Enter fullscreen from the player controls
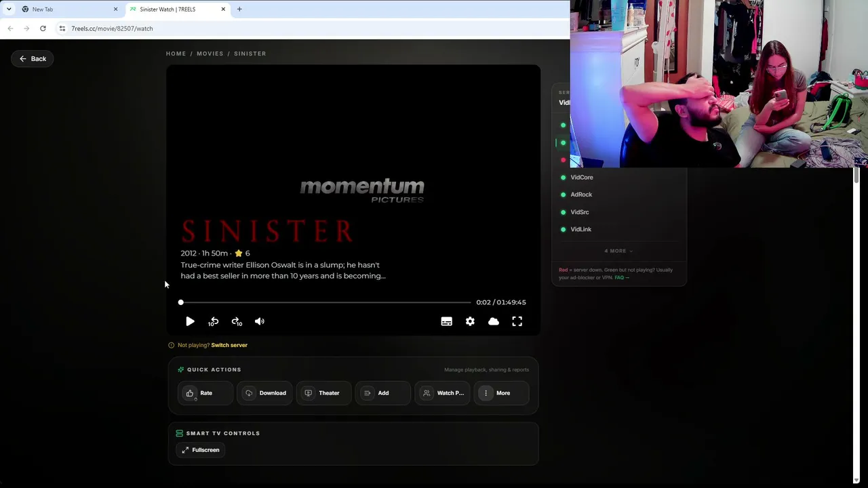 pyautogui.click(x=517, y=321)
